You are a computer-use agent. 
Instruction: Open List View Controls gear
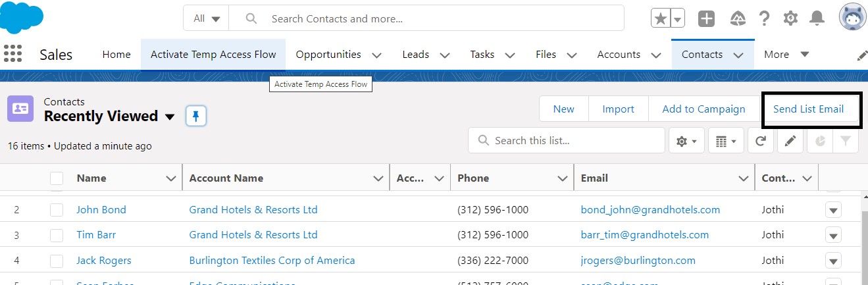[x=686, y=141]
